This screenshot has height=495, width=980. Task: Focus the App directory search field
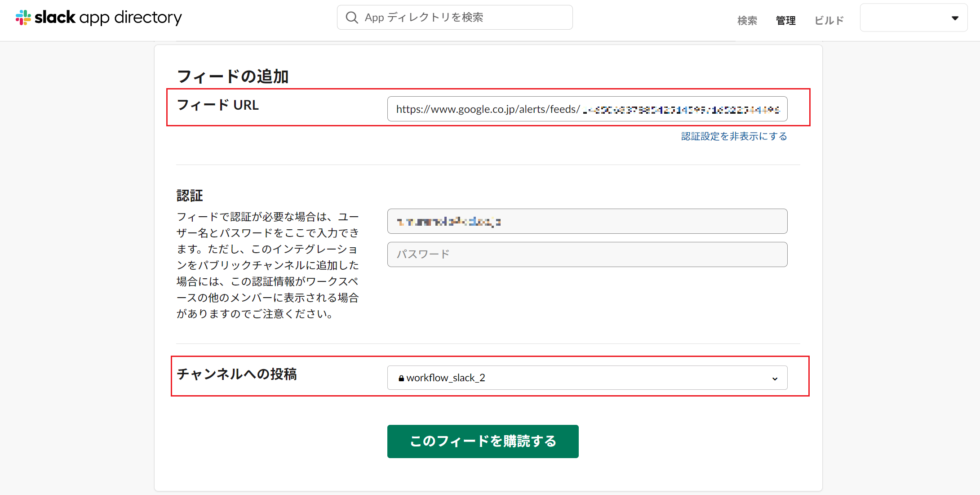(x=455, y=18)
